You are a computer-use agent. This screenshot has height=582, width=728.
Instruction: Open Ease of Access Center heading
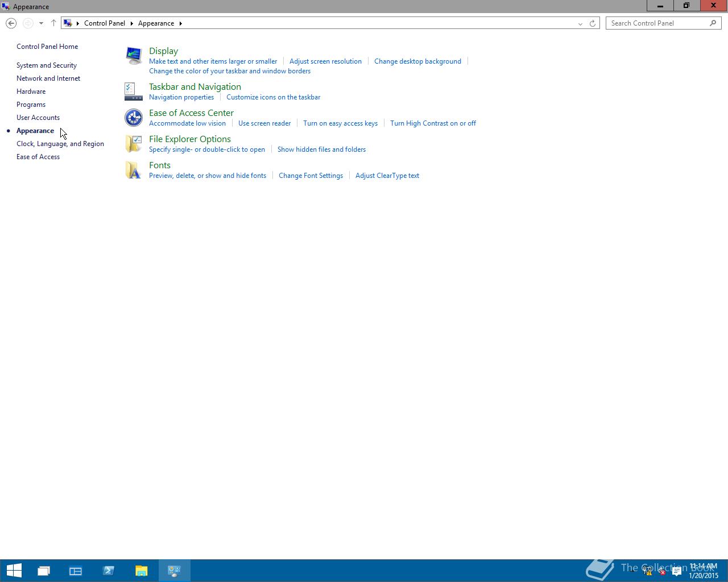[x=191, y=113]
